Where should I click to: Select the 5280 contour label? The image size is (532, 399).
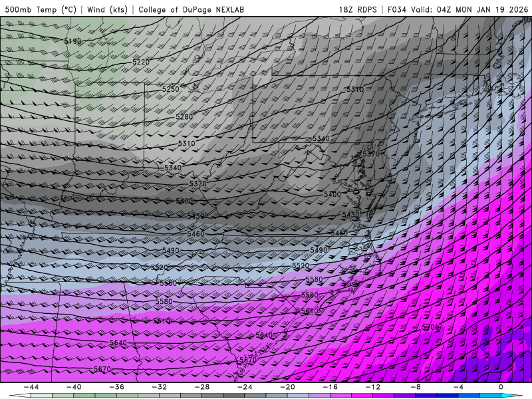click(184, 117)
